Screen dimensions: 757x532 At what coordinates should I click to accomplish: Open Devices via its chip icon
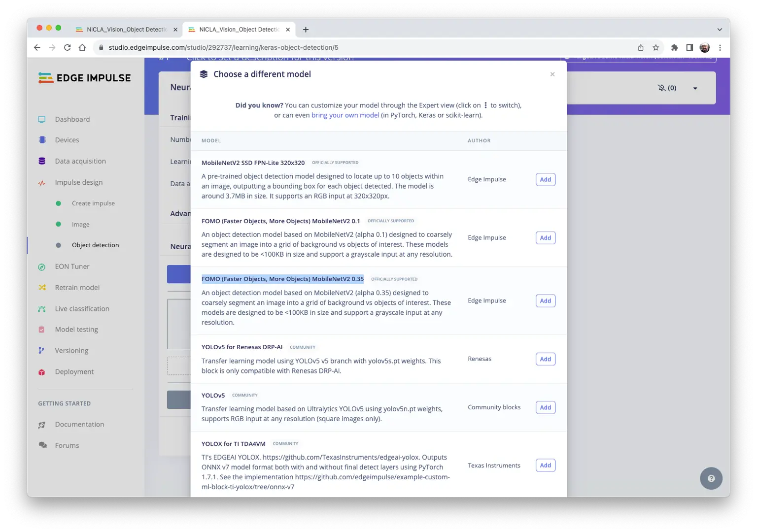tap(42, 140)
